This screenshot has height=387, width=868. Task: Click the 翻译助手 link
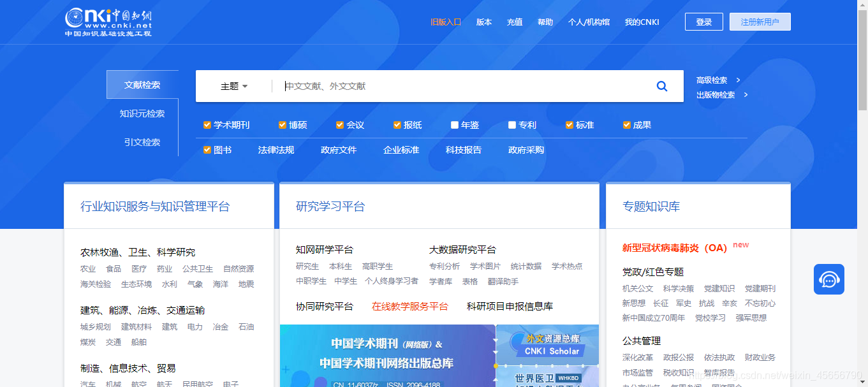[x=503, y=281]
